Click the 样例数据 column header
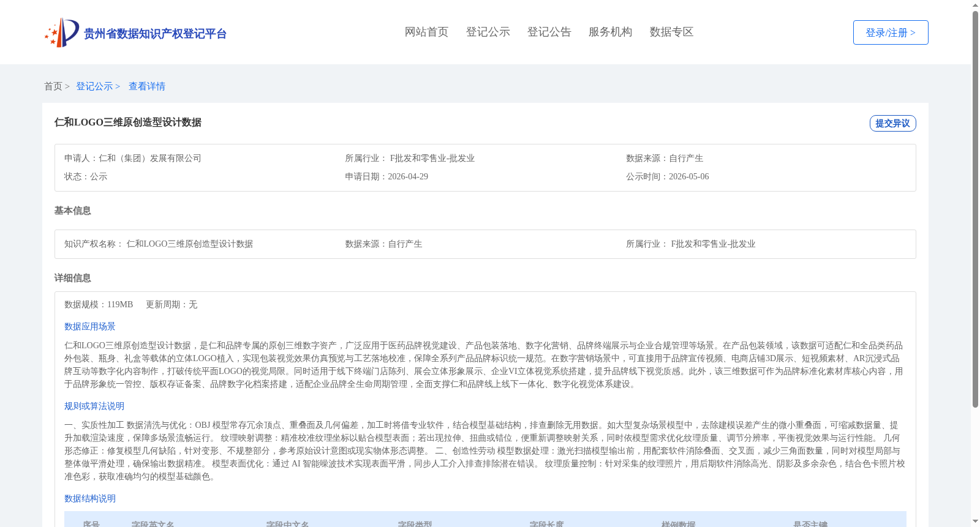Screen dimensions: 980x527 (x=679, y=524)
